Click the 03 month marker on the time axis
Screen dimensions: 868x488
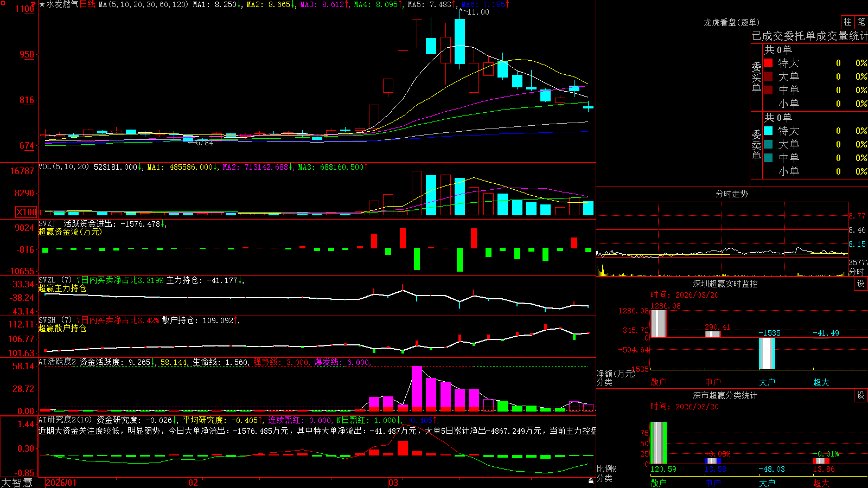tap(393, 483)
